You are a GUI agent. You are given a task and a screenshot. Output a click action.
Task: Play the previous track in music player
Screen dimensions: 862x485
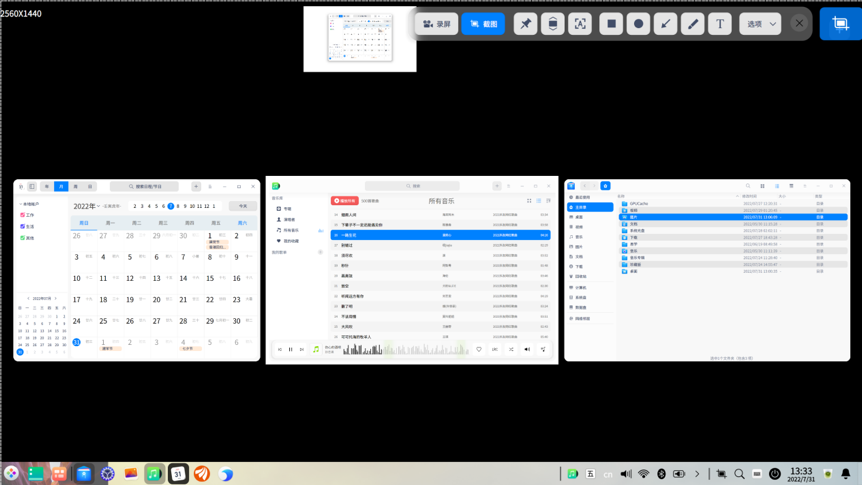click(280, 349)
